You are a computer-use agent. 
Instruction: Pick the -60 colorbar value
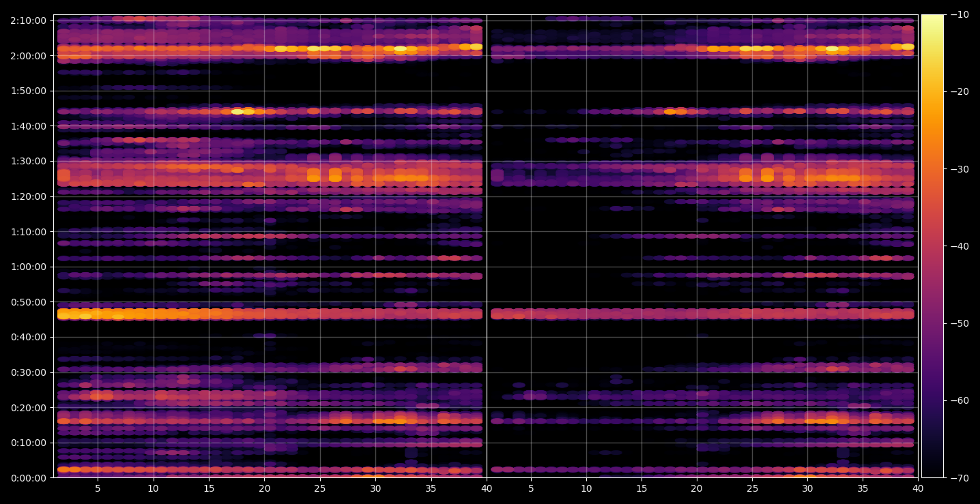[960, 400]
